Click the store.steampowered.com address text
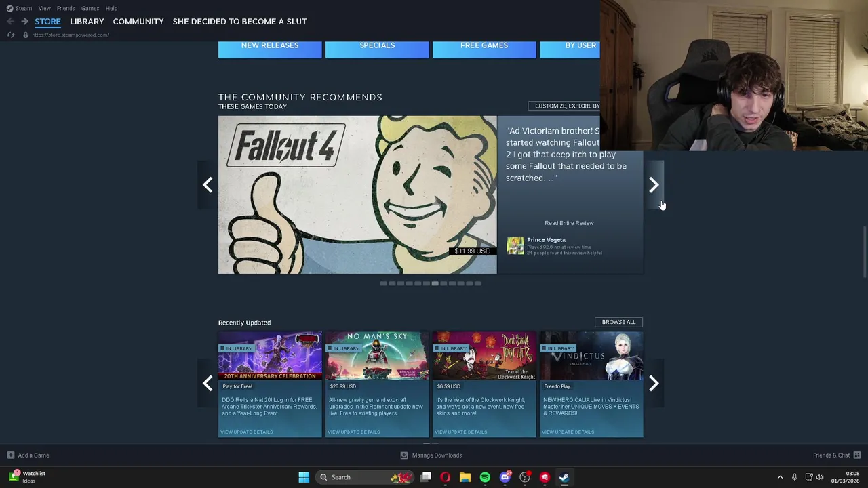Image resolution: width=868 pixels, height=488 pixels. (71, 35)
